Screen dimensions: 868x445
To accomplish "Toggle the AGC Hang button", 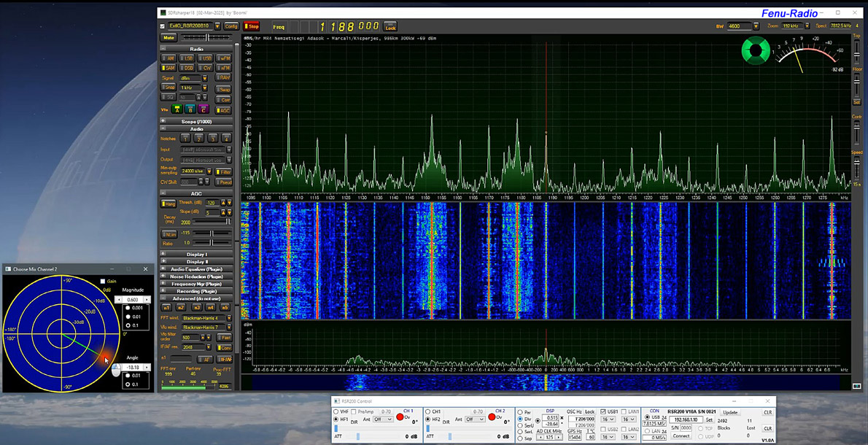I will tap(168, 204).
